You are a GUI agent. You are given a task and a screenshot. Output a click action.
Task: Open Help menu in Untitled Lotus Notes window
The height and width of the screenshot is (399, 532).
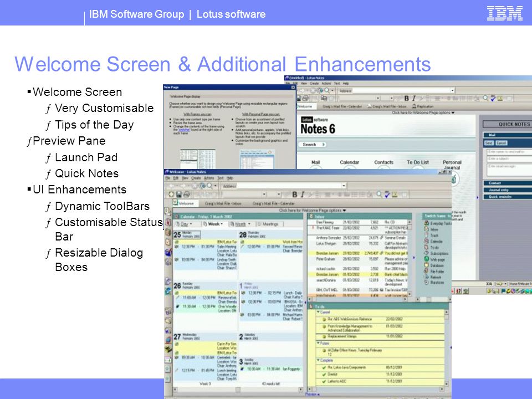(346, 84)
